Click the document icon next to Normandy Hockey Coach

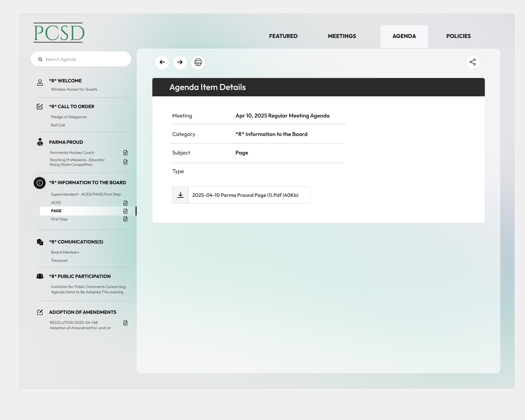pyautogui.click(x=125, y=153)
